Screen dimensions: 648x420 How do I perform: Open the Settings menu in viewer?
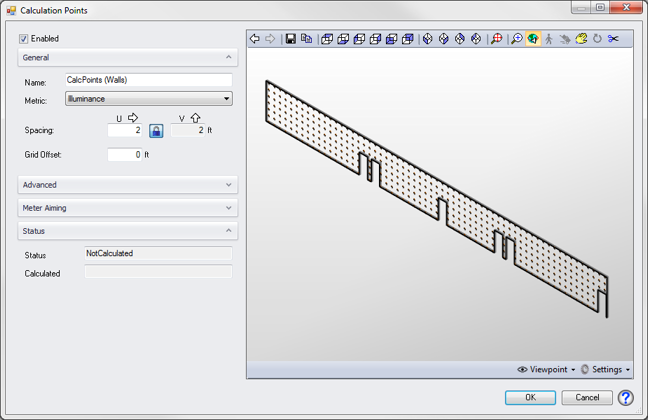(x=605, y=370)
